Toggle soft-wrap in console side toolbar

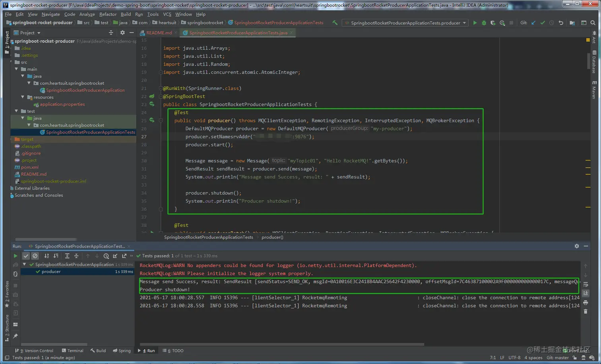[x=585, y=284]
